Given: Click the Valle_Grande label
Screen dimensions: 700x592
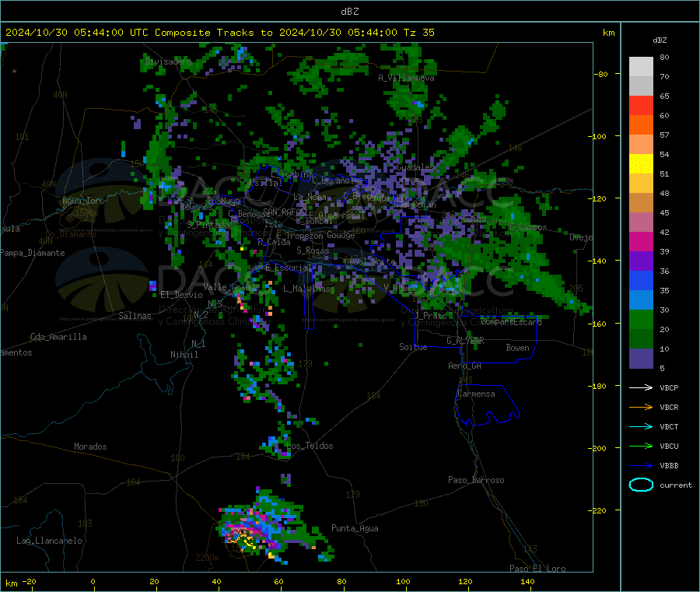Looking at the screenshot, I should pyautogui.click(x=231, y=286).
